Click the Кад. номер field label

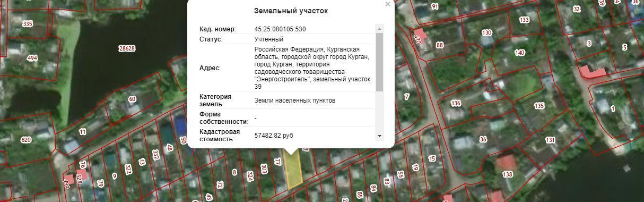(x=217, y=29)
